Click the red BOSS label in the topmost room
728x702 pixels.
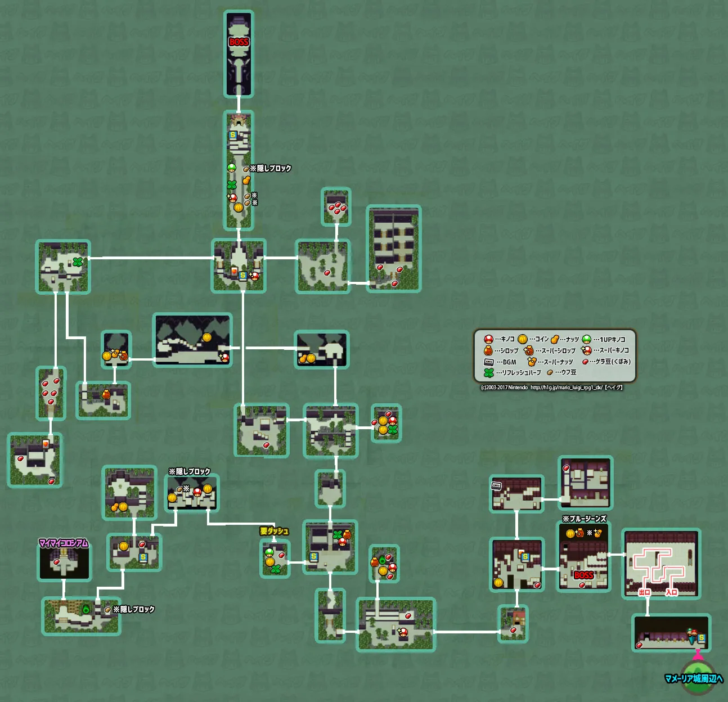tap(239, 42)
